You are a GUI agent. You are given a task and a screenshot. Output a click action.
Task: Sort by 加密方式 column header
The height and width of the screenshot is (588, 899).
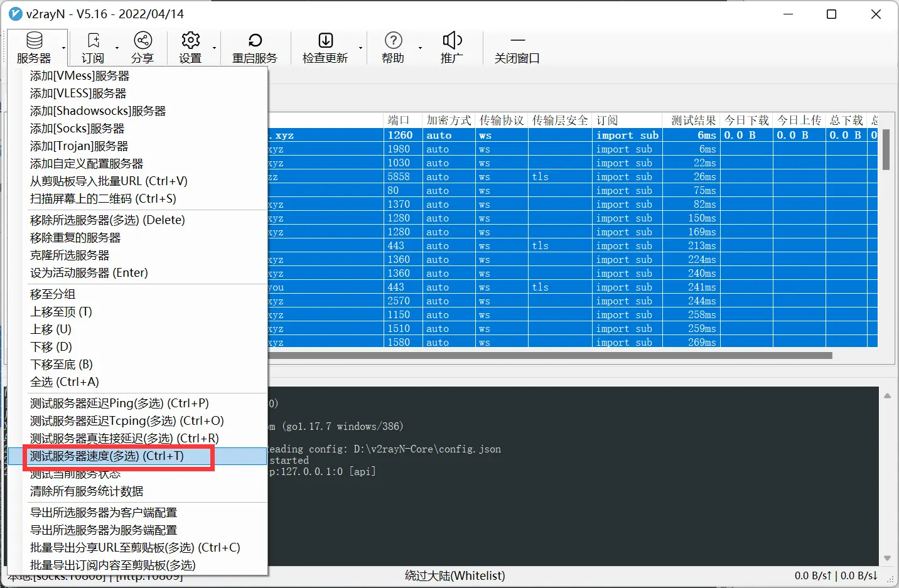(x=448, y=120)
